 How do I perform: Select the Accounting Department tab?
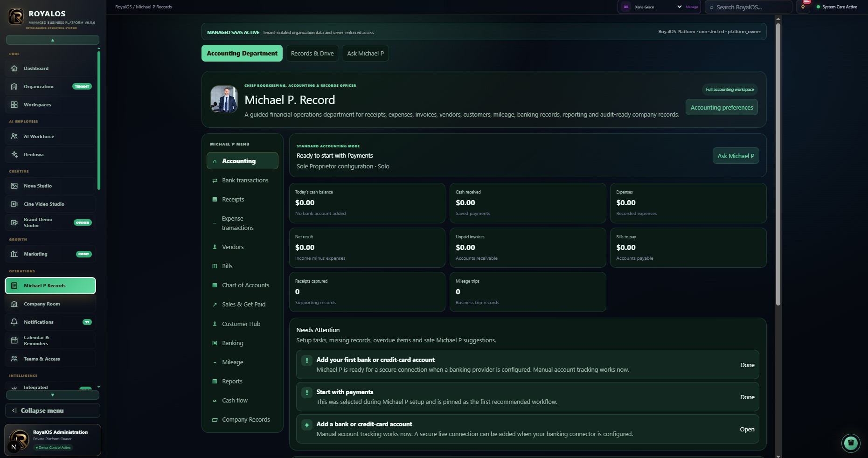tap(242, 53)
